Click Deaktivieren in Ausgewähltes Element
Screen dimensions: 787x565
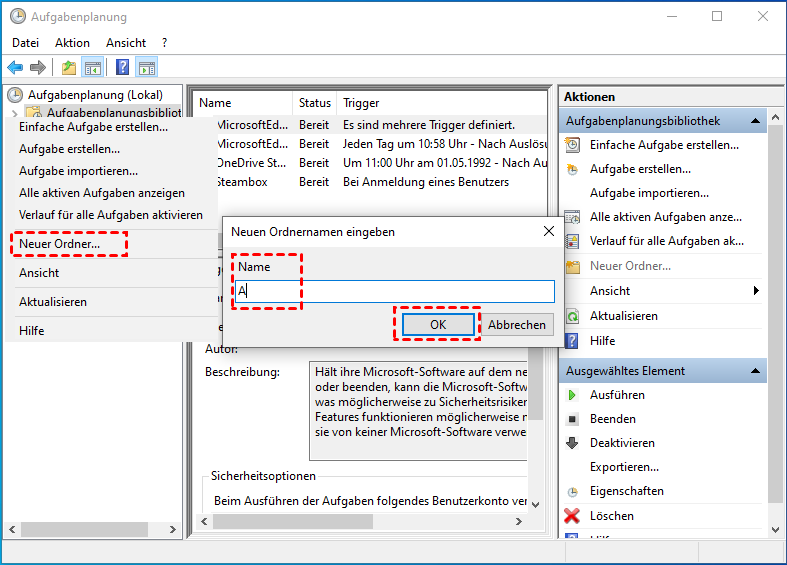pos(622,443)
